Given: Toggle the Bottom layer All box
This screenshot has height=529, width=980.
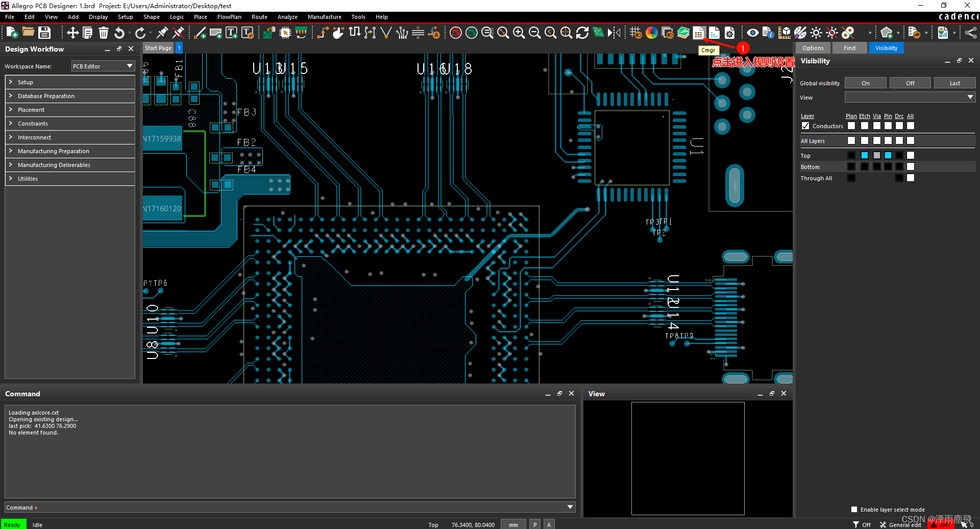Looking at the screenshot, I should pyautogui.click(x=911, y=166).
